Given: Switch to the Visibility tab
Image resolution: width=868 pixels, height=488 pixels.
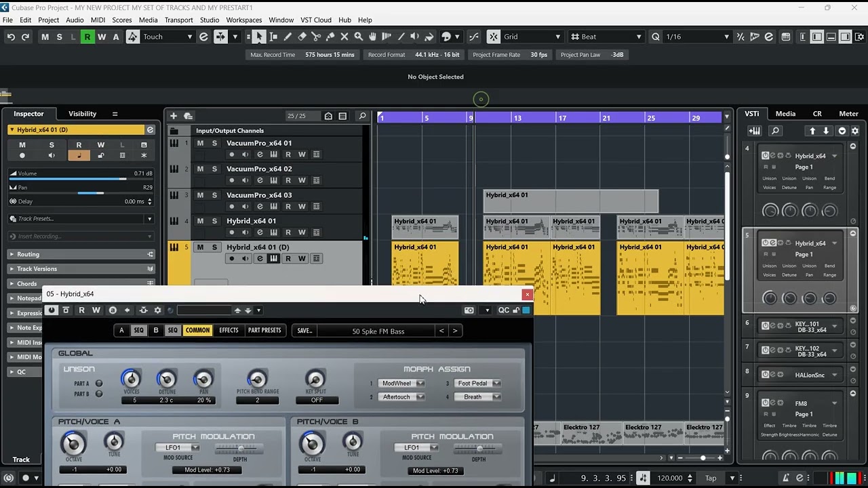Looking at the screenshot, I should 83,114.
